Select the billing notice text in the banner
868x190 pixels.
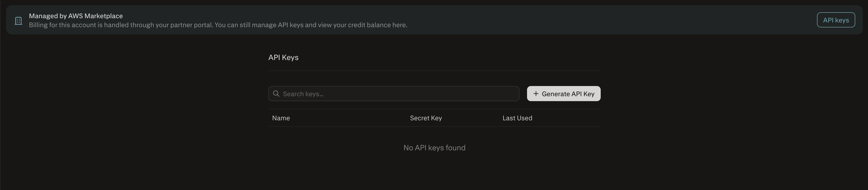[x=218, y=25]
